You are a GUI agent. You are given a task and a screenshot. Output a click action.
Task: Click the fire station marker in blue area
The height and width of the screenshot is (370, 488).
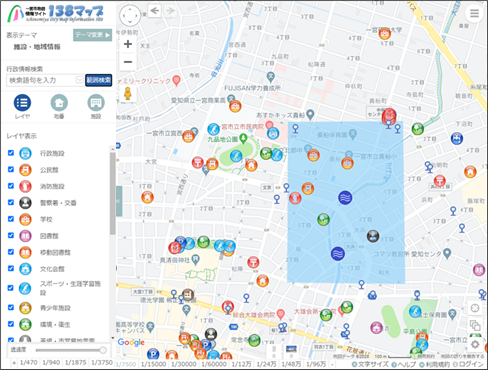(295, 198)
